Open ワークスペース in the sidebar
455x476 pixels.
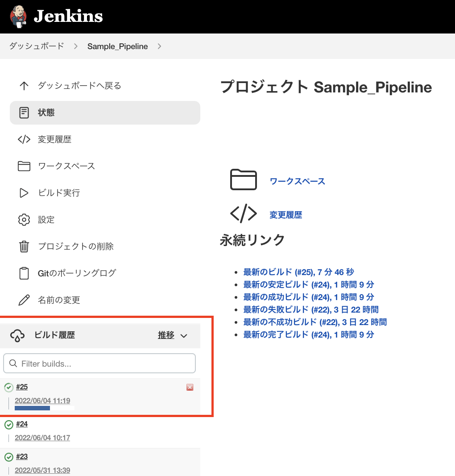coord(66,166)
